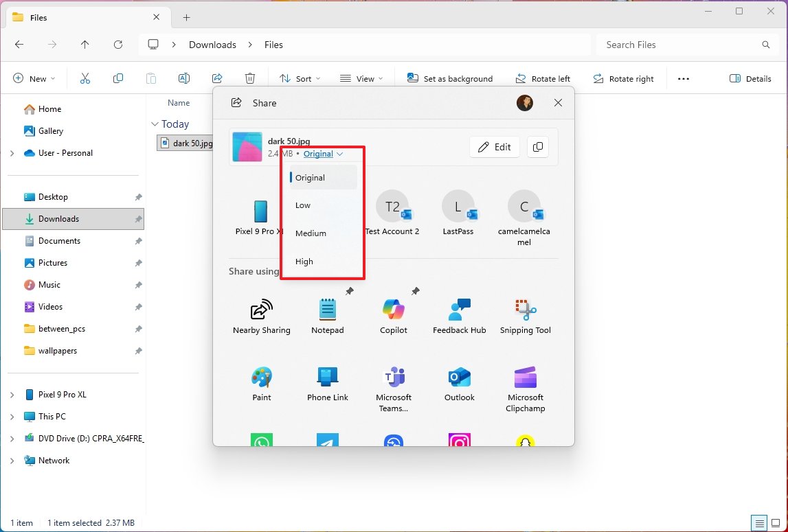Viewport: 788px width, 532px height.
Task: Toggle the Details pane
Action: pyautogui.click(x=750, y=78)
